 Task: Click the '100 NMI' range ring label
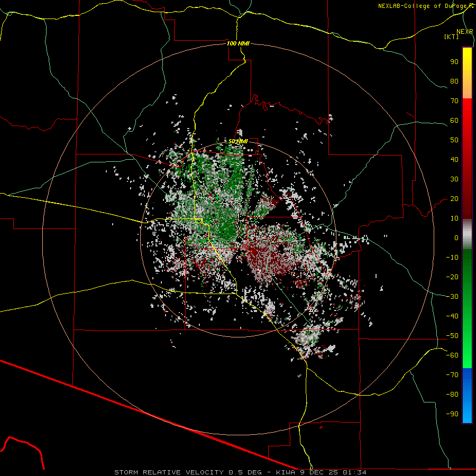(238, 43)
